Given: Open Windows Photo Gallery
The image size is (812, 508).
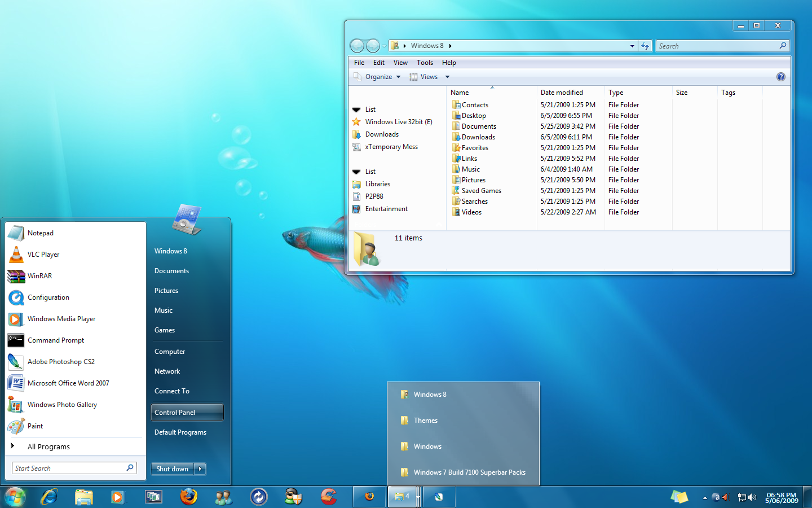Looking at the screenshot, I should [76, 405].
